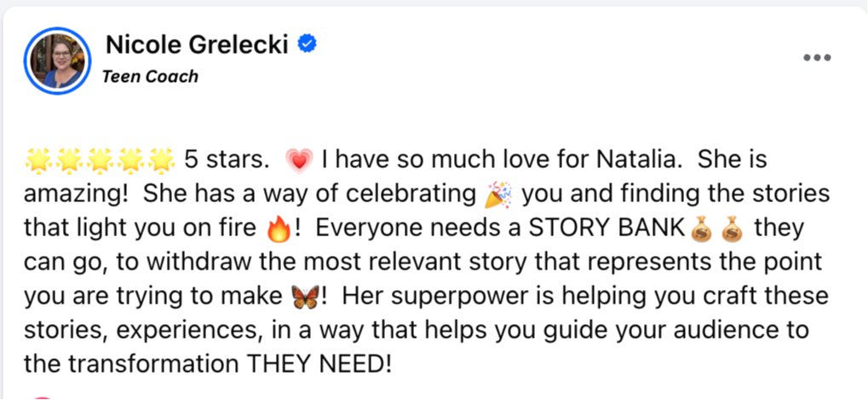Open the three-dot post options menu
868x400 pixels.
tap(816, 58)
